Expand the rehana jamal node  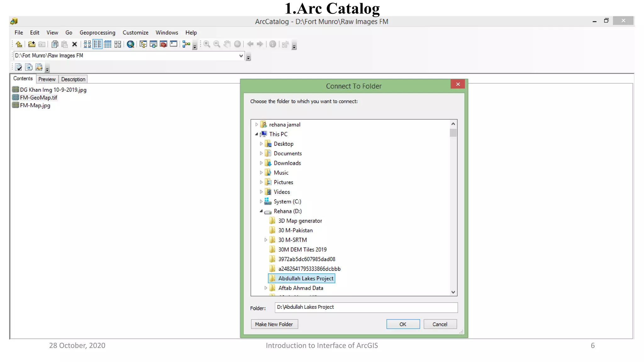[257, 125]
